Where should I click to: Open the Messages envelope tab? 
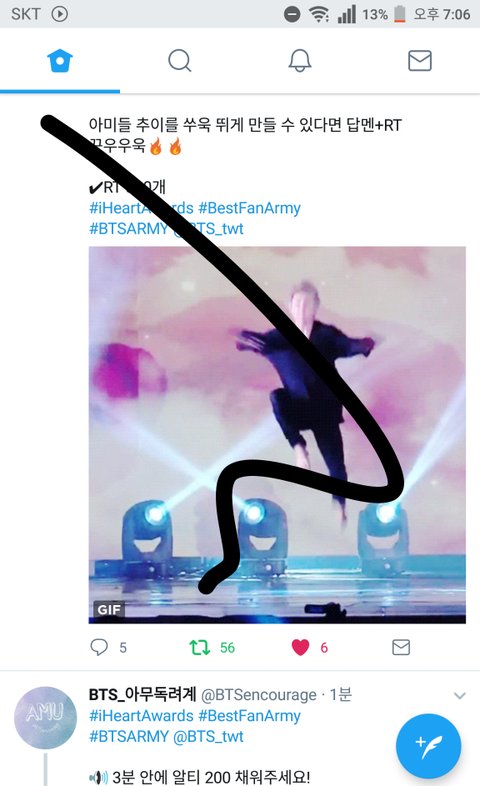(x=420, y=61)
